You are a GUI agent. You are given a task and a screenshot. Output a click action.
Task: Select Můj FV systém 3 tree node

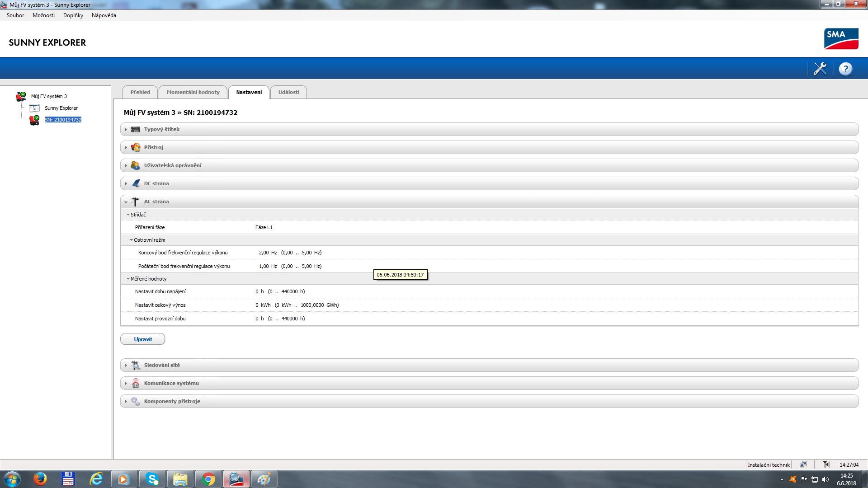pos(49,96)
